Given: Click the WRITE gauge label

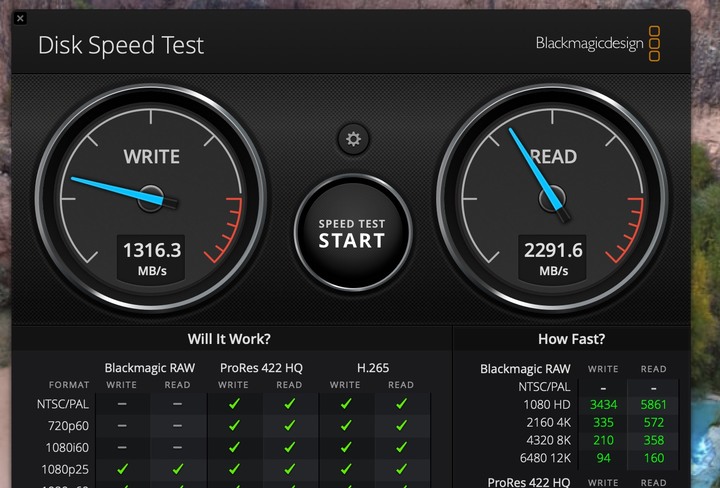Looking at the screenshot, I should pyautogui.click(x=152, y=157).
